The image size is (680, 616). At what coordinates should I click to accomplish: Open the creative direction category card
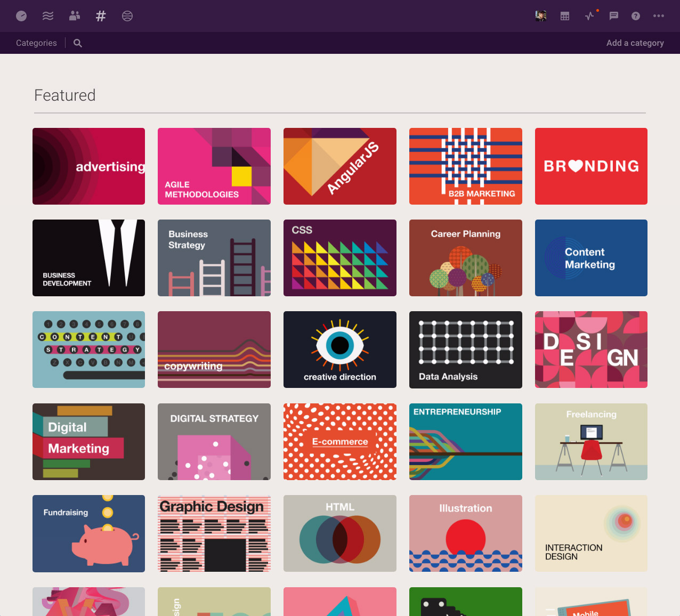(x=340, y=350)
